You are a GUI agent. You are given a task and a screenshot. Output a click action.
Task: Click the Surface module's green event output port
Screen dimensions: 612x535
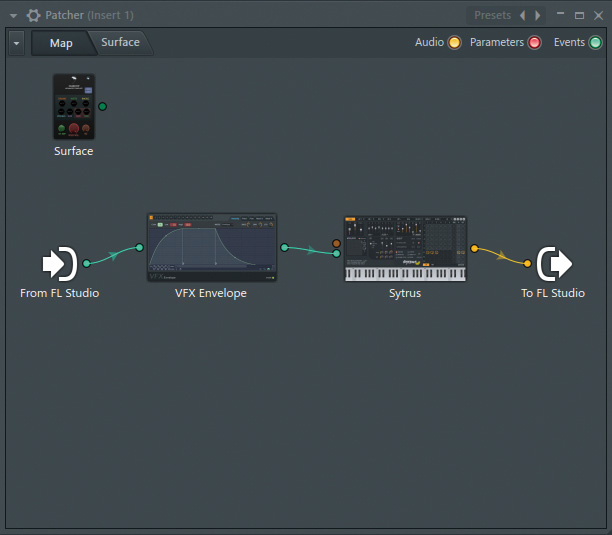click(x=102, y=107)
